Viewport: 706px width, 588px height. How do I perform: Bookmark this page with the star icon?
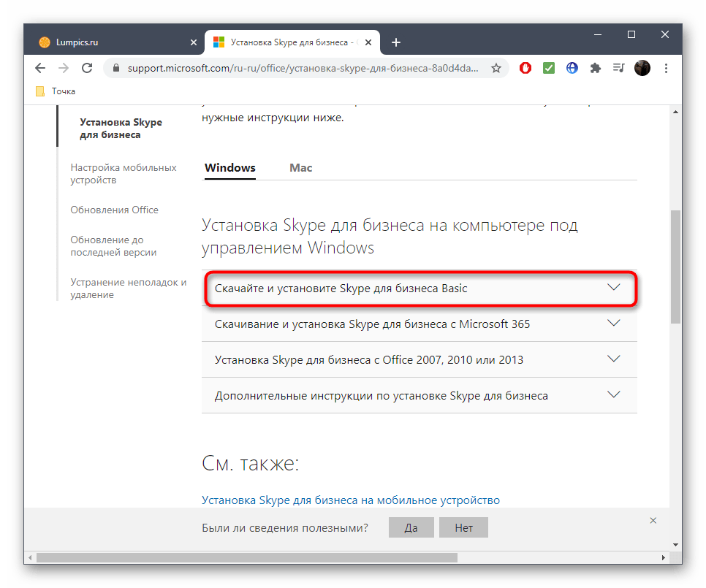[x=496, y=68]
